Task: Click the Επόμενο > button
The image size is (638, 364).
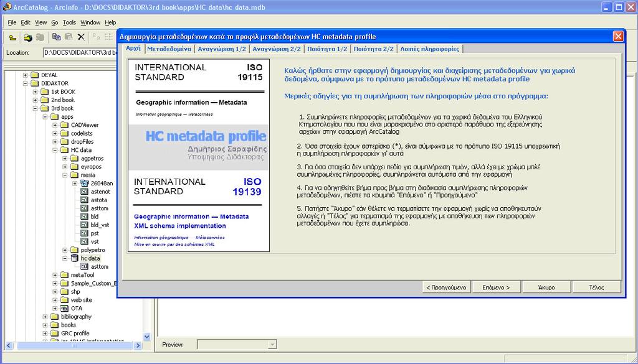Action: click(x=496, y=287)
